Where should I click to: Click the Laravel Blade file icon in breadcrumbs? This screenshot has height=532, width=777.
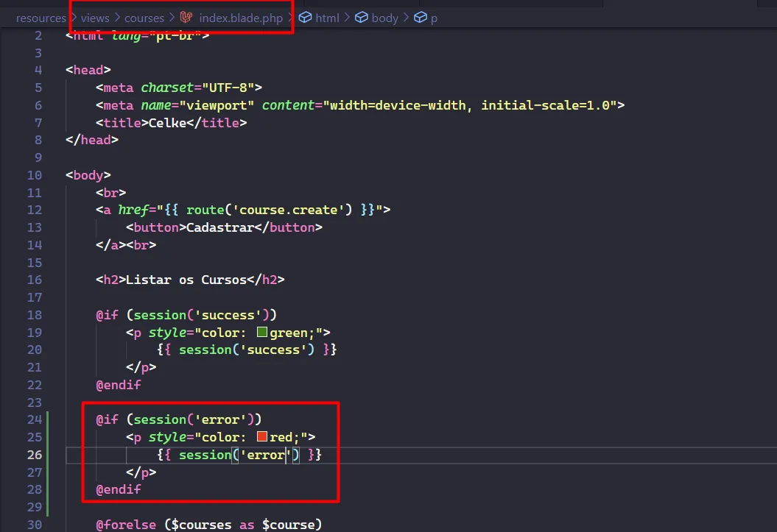pos(186,18)
